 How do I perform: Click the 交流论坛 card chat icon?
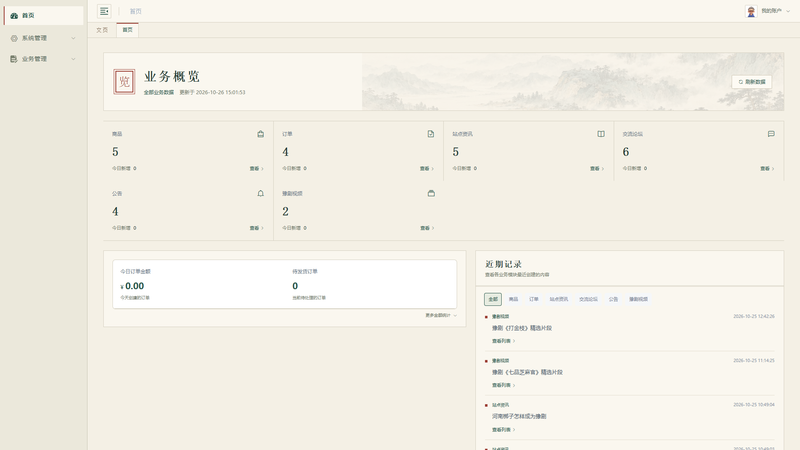pyautogui.click(x=771, y=134)
